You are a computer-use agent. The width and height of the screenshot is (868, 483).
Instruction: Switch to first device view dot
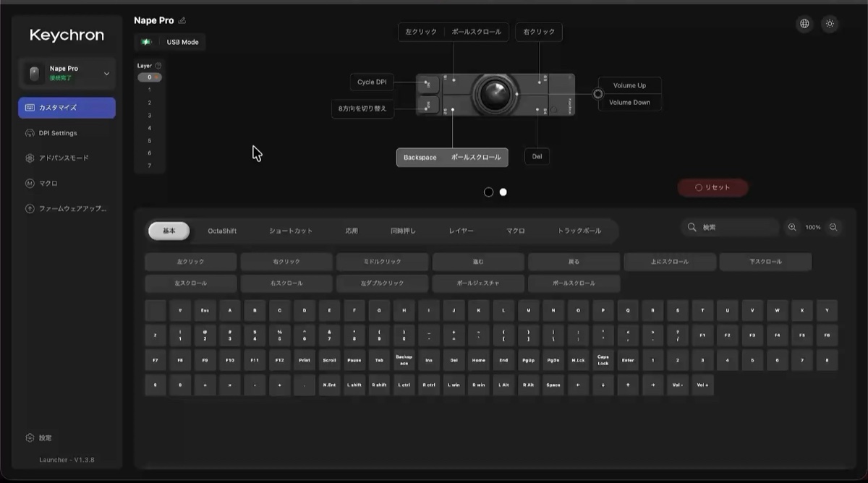[x=488, y=192]
